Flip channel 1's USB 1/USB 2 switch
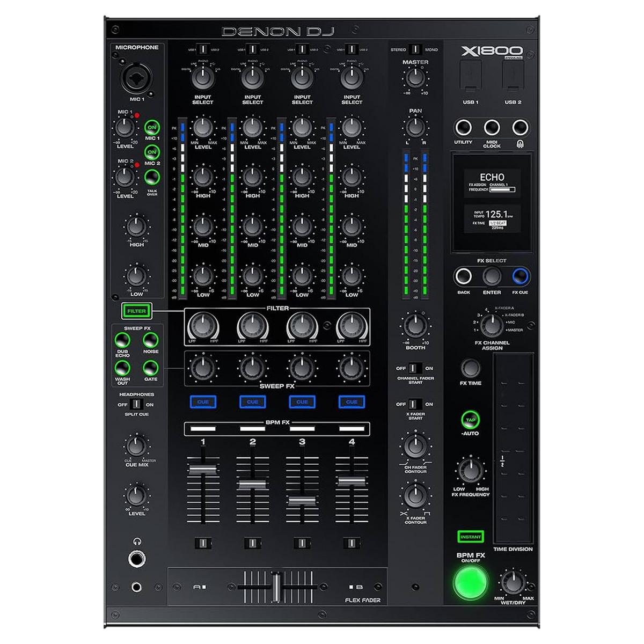 203,49
